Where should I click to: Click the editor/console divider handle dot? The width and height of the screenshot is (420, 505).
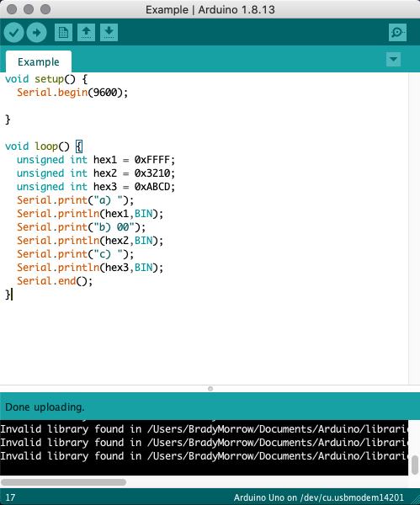210,389
